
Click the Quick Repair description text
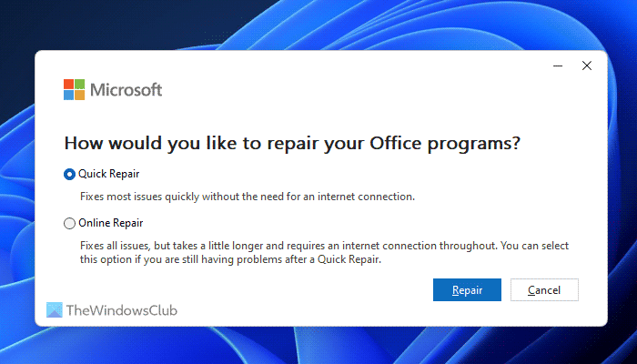tap(246, 196)
